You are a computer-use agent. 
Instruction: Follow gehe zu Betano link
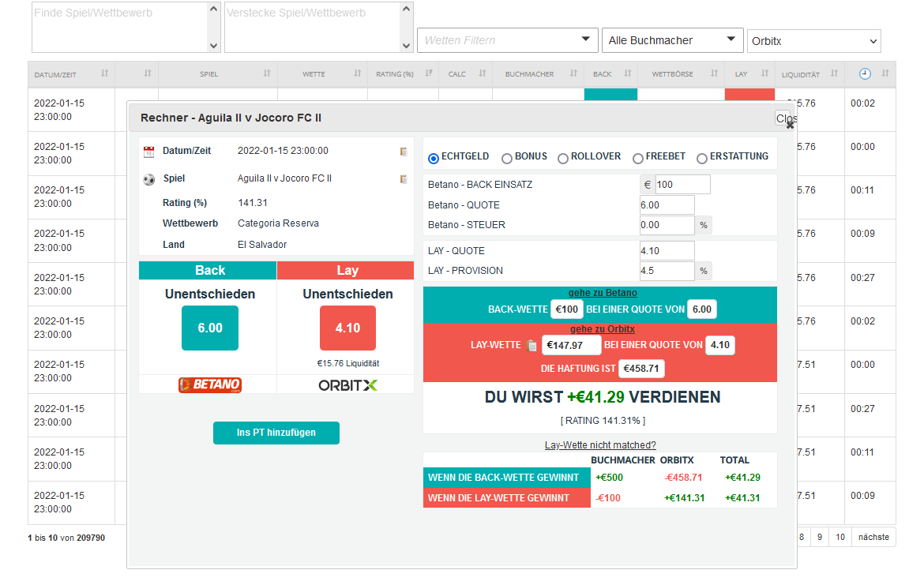pyautogui.click(x=603, y=293)
